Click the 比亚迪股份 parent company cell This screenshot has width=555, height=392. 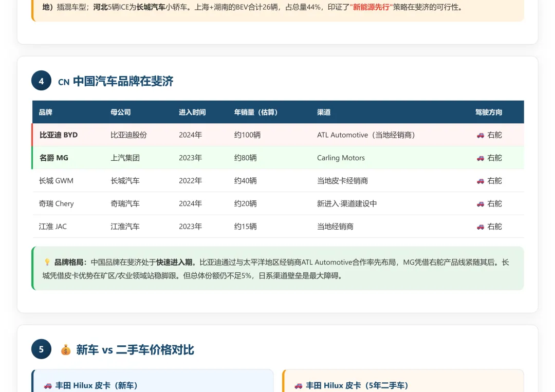(128, 135)
